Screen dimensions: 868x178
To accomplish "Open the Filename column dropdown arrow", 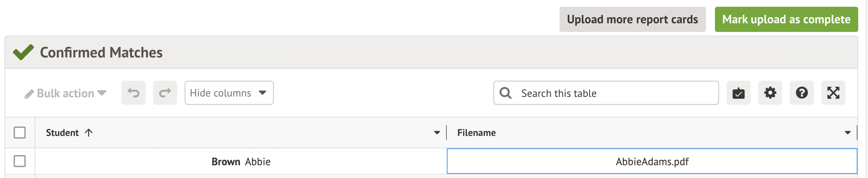I will (x=847, y=133).
